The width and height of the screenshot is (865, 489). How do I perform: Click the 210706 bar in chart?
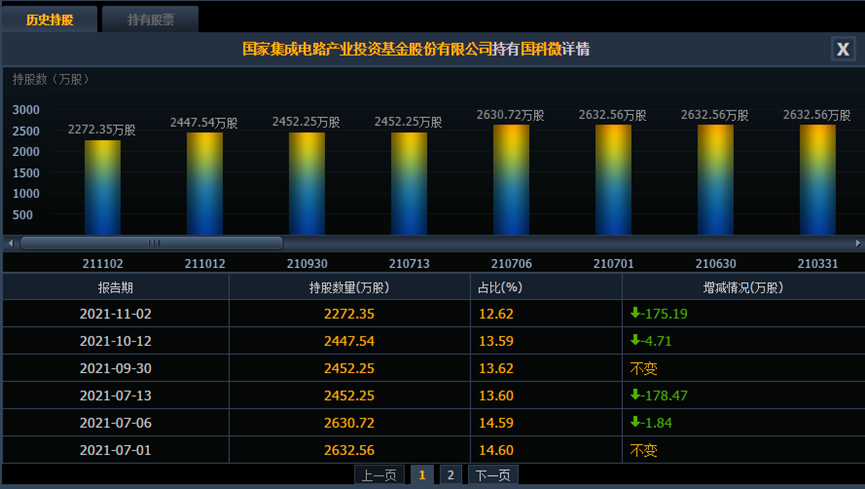pos(511,180)
